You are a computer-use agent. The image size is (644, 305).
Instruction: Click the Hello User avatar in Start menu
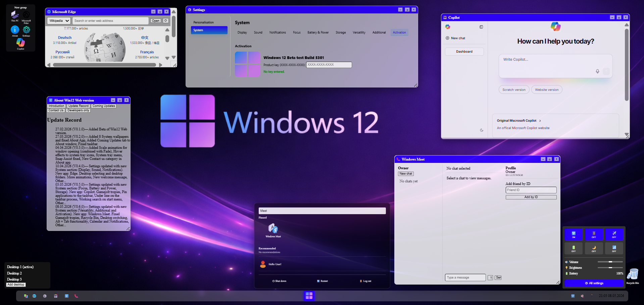pos(263,264)
